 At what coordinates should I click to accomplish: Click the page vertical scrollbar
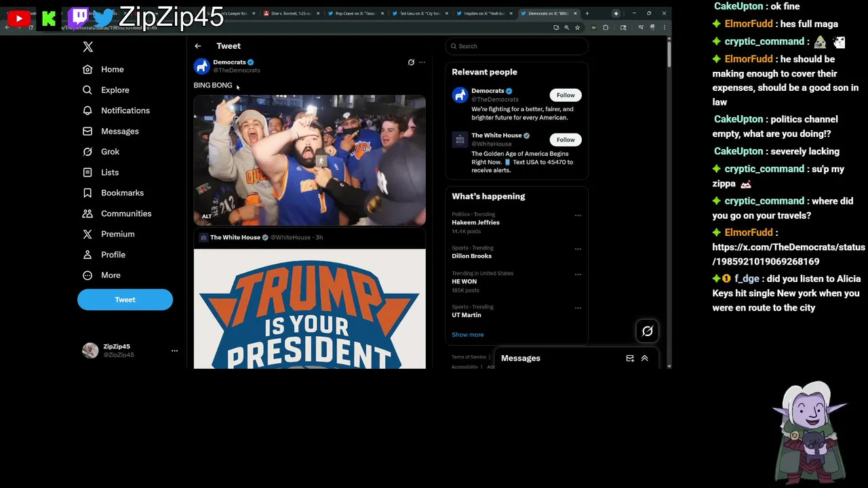(x=669, y=54)
